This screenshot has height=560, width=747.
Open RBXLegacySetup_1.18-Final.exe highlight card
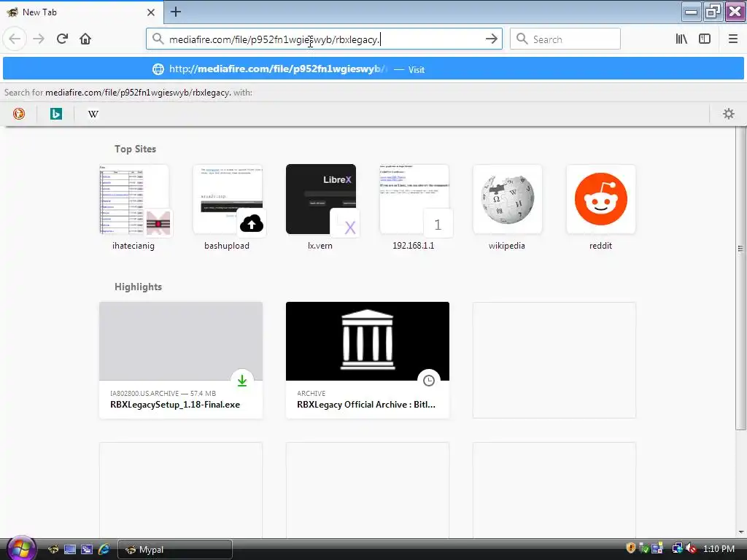coord(181,360)
